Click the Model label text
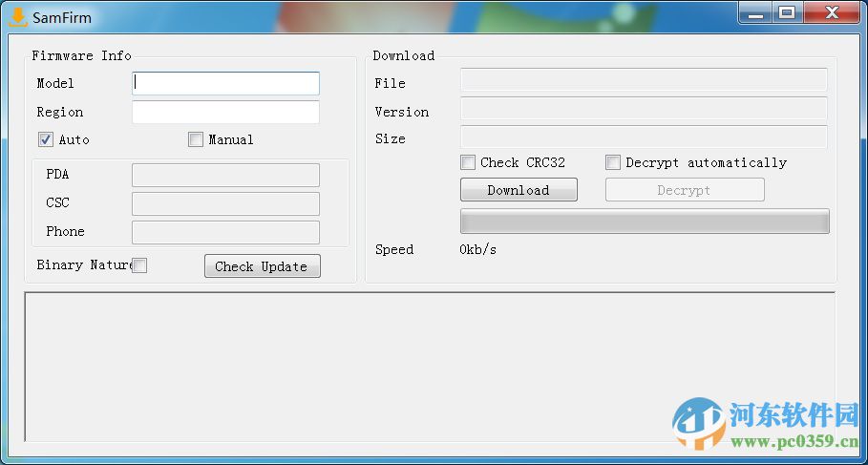 pos(55,84)
